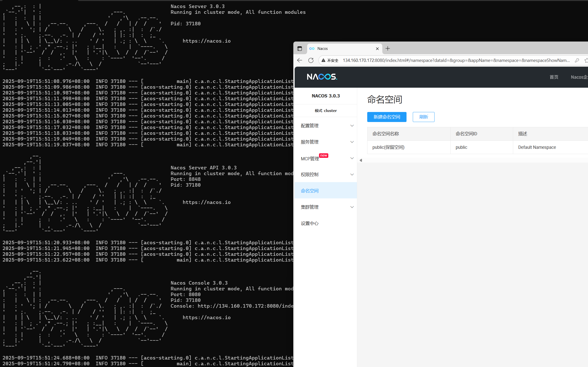Select the public(保留空间) table cell

tap(409, 147)
